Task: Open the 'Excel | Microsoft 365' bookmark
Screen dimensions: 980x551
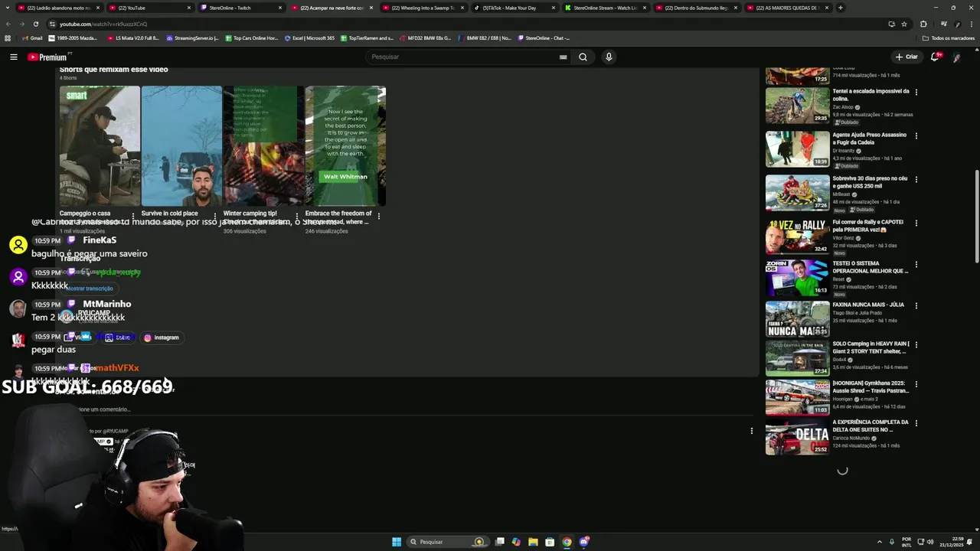Action: click(x=309, y=37)
